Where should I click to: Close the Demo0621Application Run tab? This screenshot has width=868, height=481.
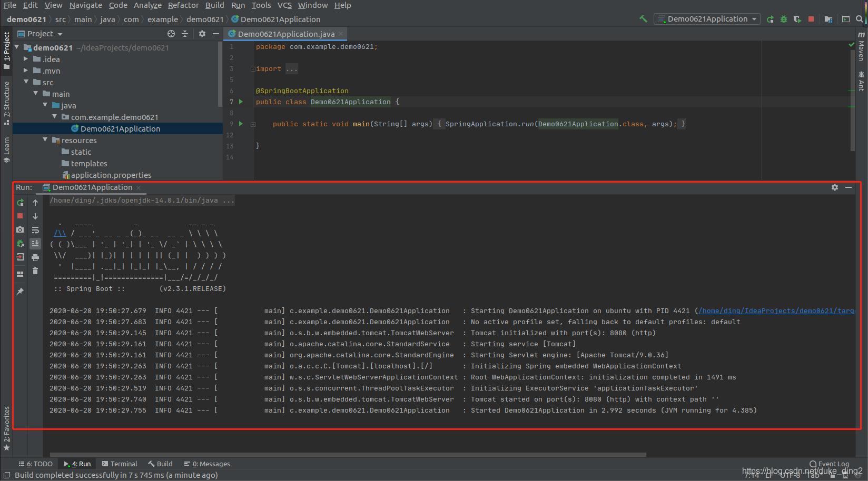[x=139, y=188]
